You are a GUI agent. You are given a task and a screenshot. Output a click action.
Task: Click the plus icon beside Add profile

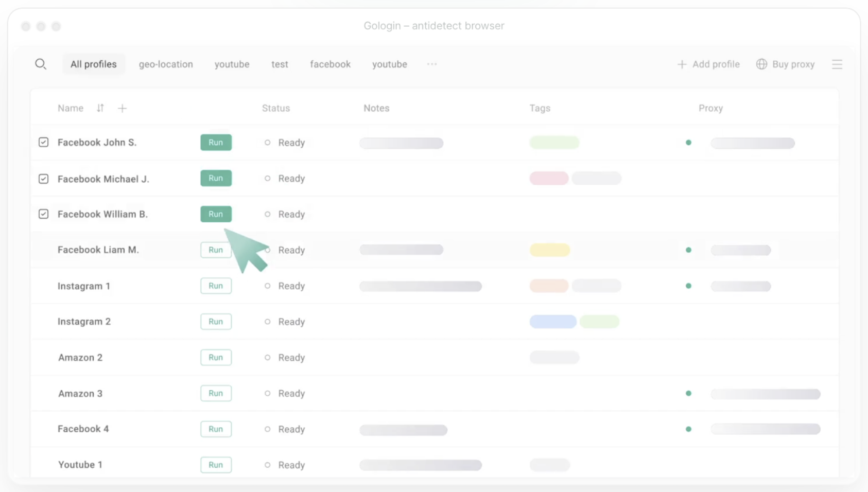tap(682, 64)
